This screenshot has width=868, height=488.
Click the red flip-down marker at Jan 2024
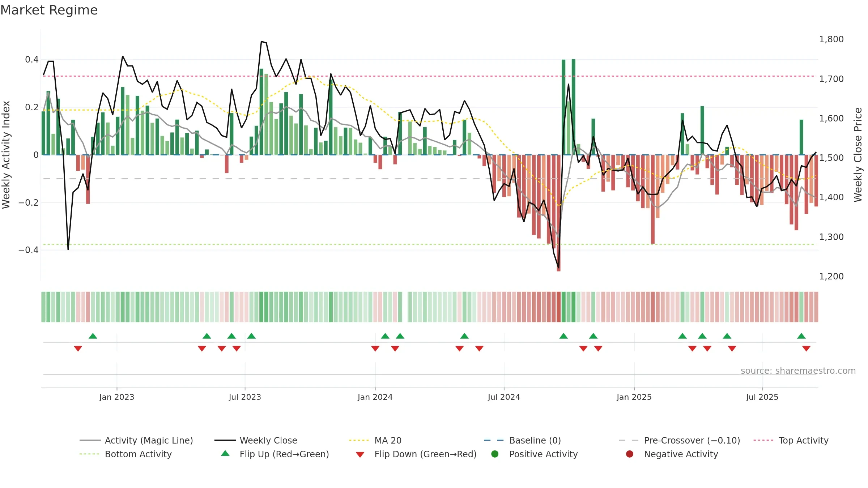pos(375,348)
